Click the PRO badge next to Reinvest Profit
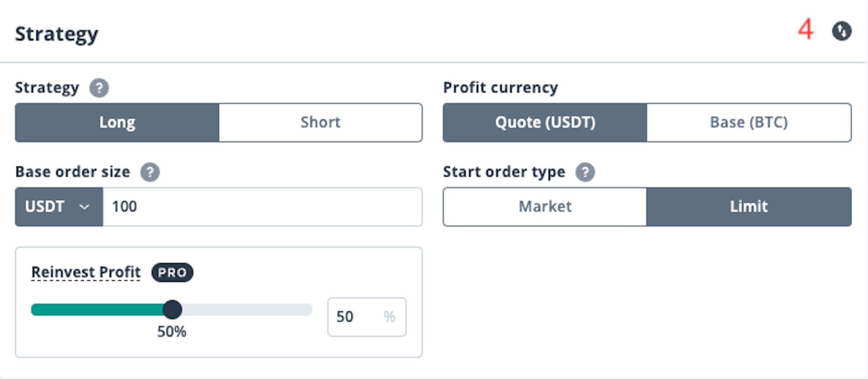 tap(172, 272)
